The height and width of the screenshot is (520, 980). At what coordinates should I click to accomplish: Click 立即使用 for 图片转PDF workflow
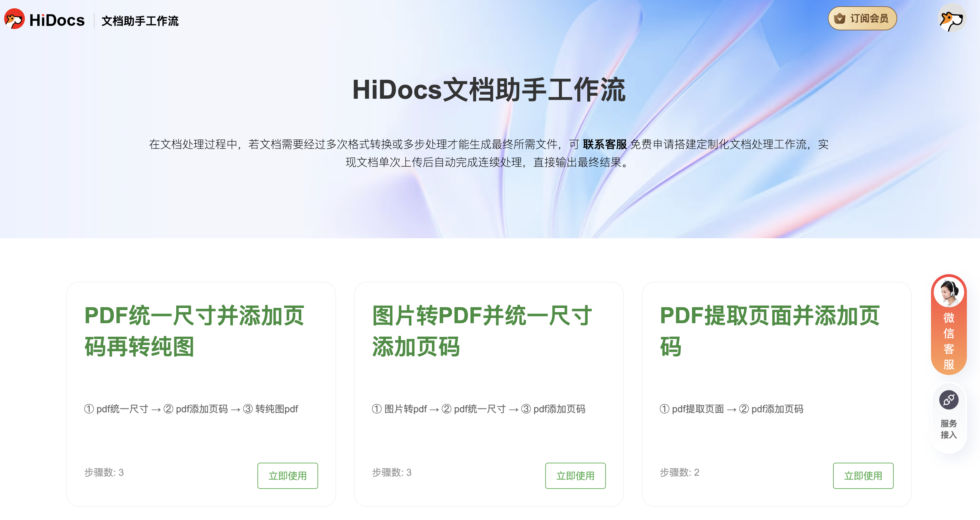(x=575, y=475)
